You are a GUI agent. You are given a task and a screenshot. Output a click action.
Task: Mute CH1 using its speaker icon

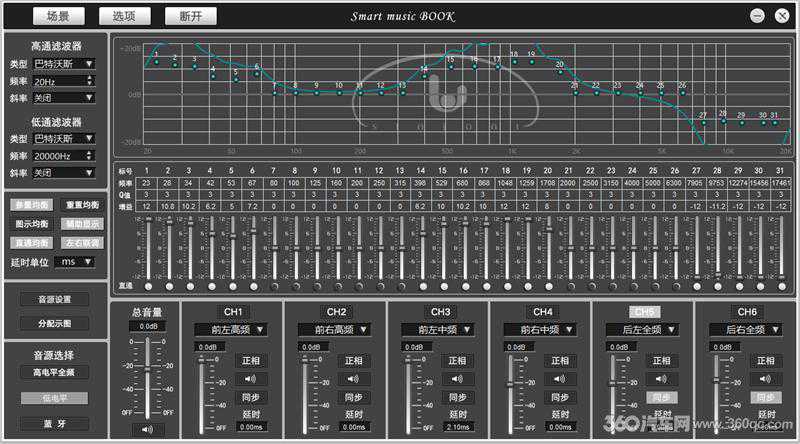coord(248,379)
